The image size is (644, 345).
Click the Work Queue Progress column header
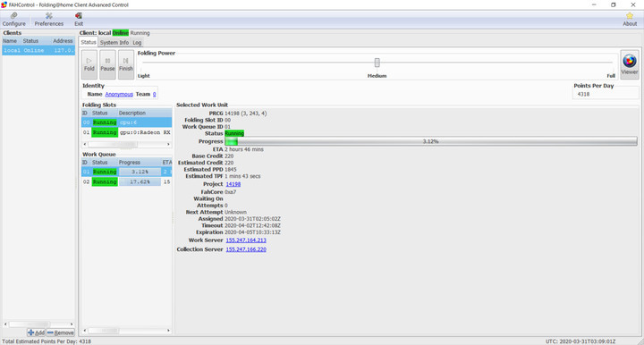pyautogui.click(x=140, y=163)
